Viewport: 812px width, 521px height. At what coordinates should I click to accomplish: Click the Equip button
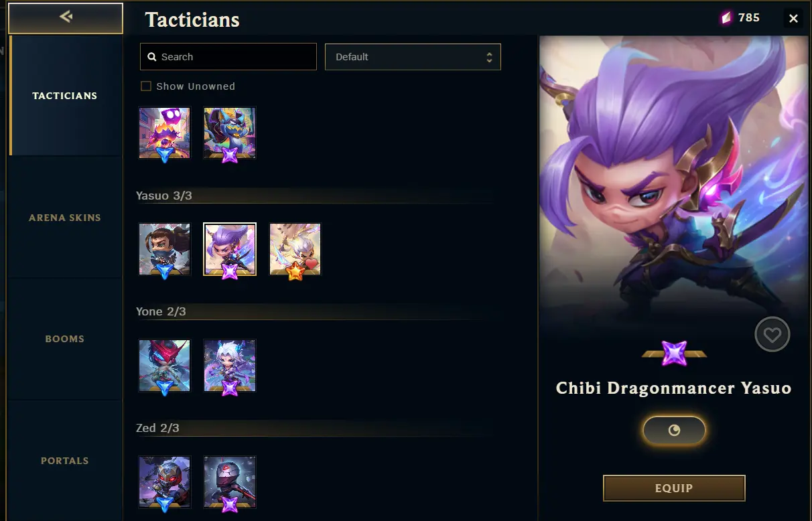[x=674, y=488]
